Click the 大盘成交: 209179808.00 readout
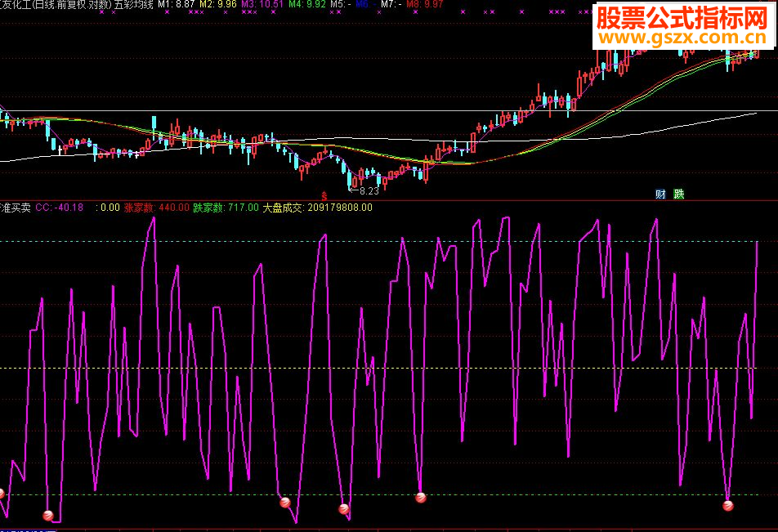778x532 pixels. point(317,208)
